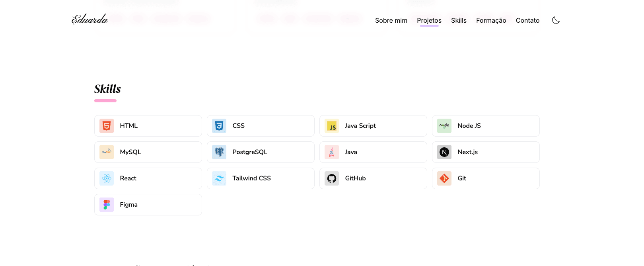The height and width of the screenshot is (266, 644).
Task: Click the React label text
Action: [128, 178]
